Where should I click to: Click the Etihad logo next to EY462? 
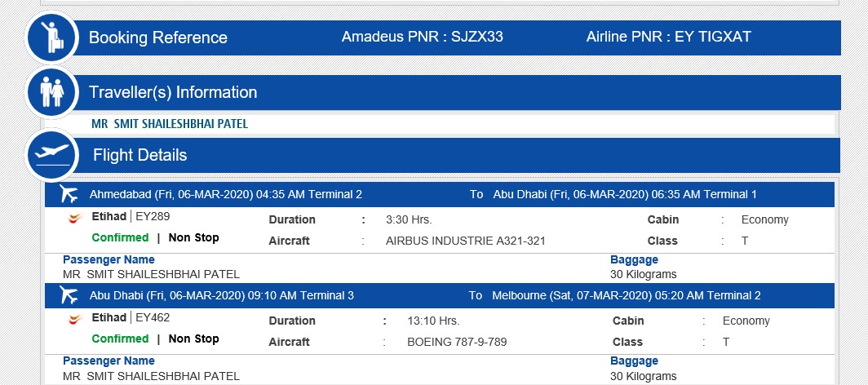[x=75, y=319]
